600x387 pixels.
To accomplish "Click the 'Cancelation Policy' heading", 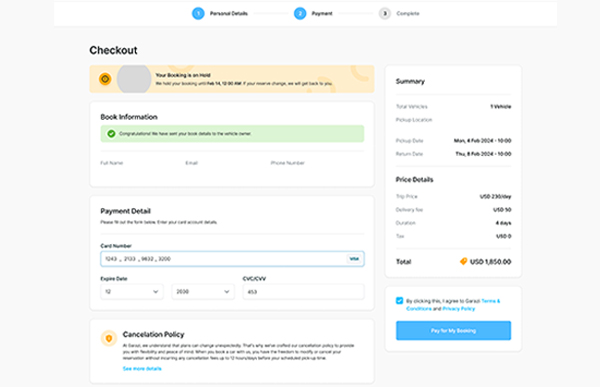I will coord(153,334).
